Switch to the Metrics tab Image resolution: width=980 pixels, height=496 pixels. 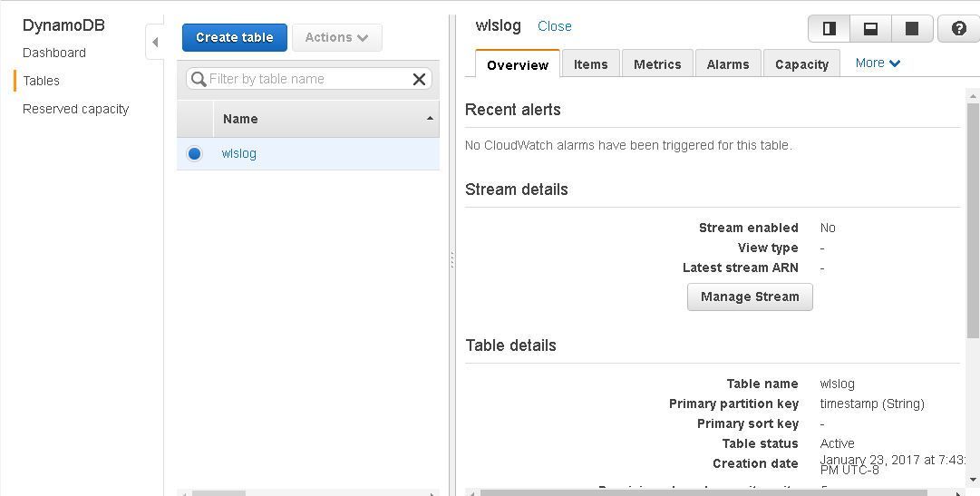point(657,63)
